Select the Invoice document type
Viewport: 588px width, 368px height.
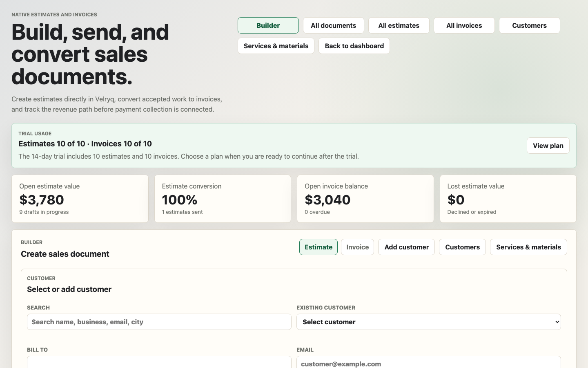(x=357, y=247)
